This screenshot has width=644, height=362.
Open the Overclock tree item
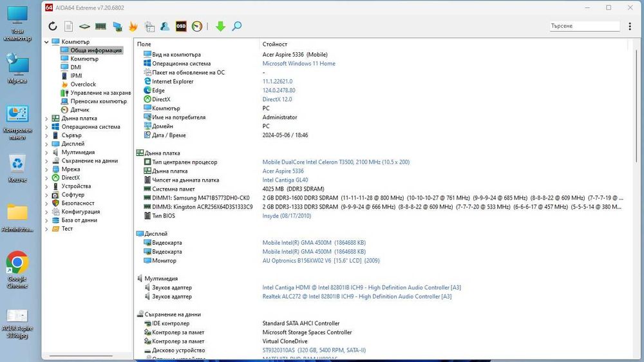point(83,84)
